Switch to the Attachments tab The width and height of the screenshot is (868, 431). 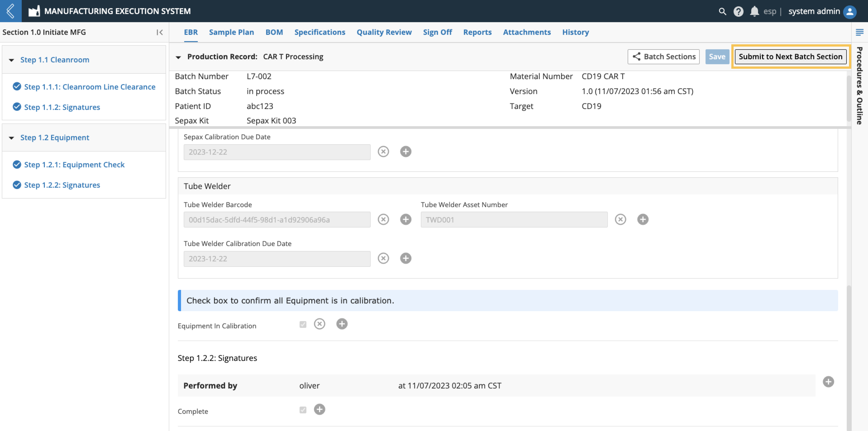[x=527, y=32]
